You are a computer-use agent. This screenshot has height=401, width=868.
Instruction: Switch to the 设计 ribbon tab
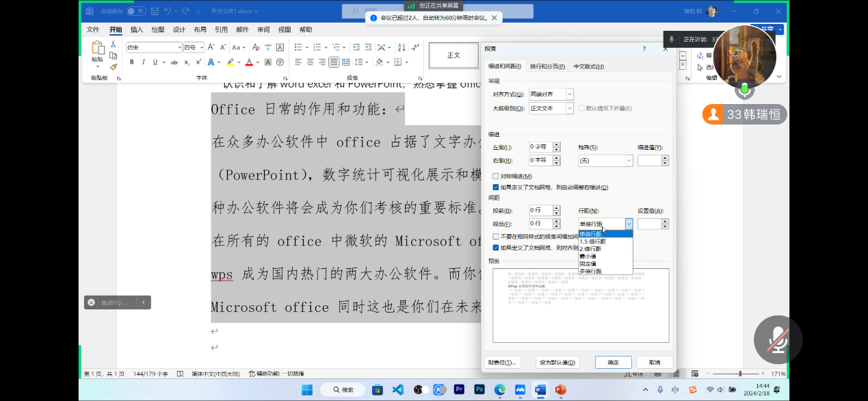(179, 29)
